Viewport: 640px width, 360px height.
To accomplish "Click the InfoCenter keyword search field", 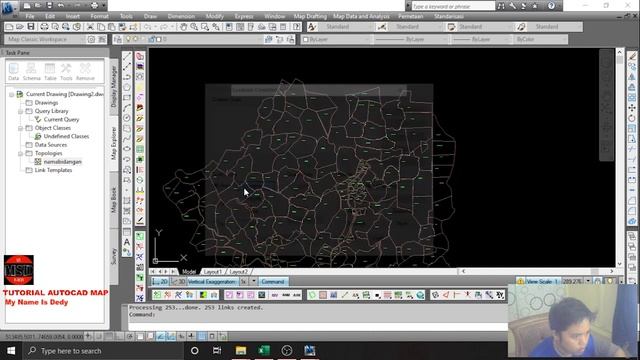I will click(452, 6).
